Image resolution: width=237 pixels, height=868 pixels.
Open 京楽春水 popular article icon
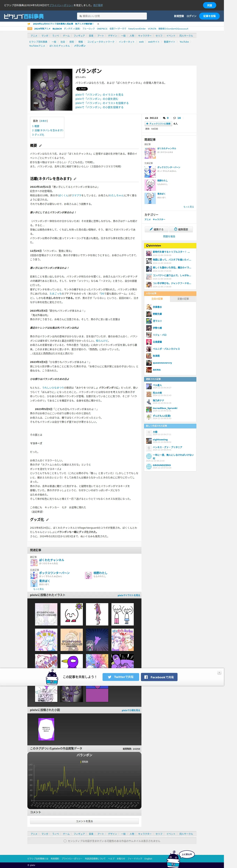click(x=149, y=307)
